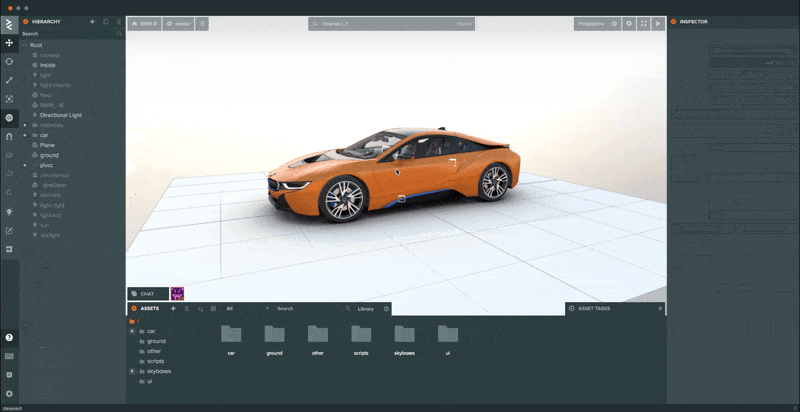Select the Resize element tool
Image resolution: width=800 pixels, height=412 pixels.
9,99
